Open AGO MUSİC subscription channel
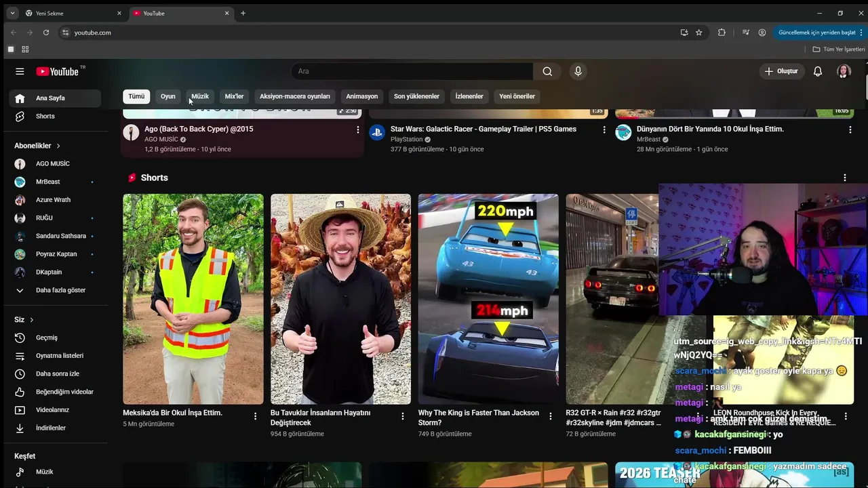Viewport: 868px width, 488px height. click(55, 164)
